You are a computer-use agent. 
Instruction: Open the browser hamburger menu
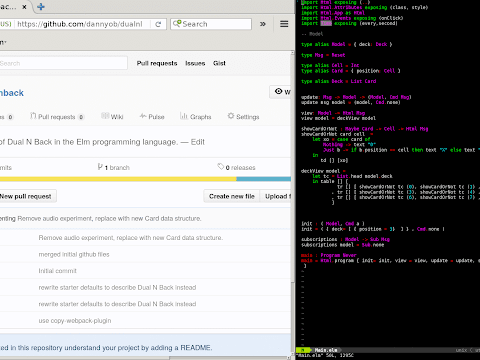point(284,24)
